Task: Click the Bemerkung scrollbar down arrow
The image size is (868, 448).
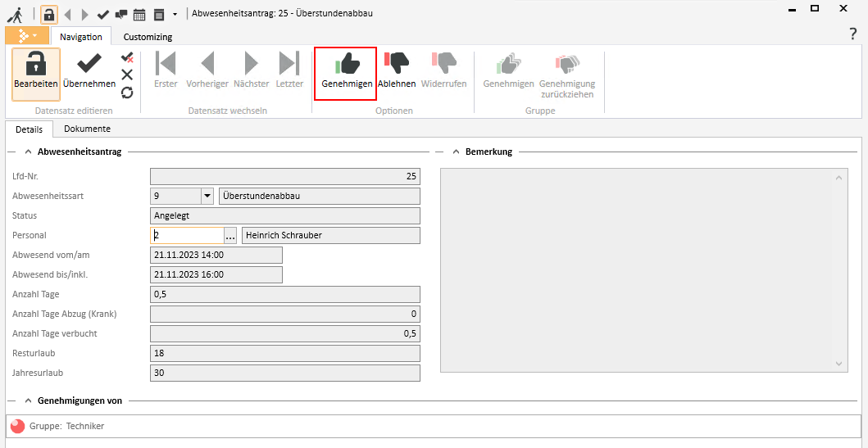Action: [x=838, y=364]
